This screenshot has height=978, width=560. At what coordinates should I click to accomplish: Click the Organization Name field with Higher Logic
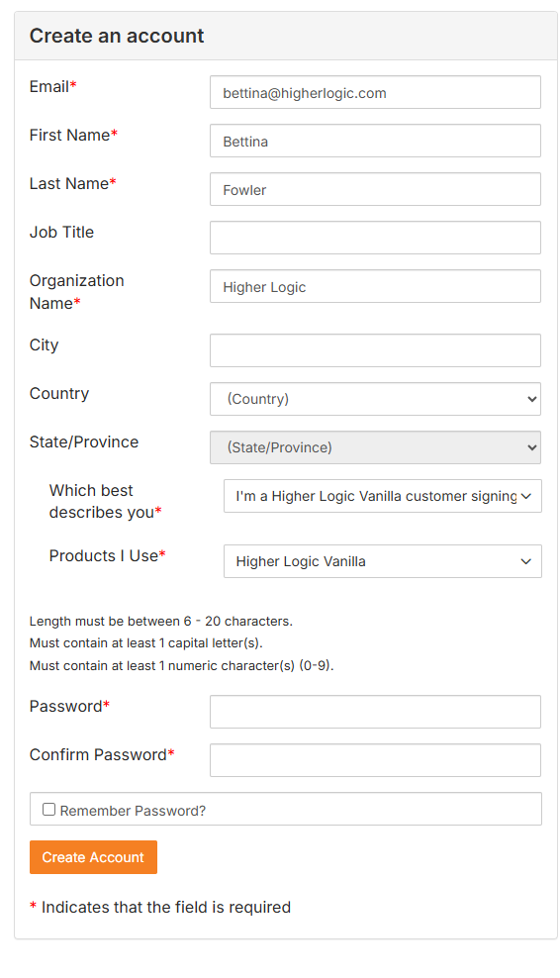coord(375,286)
